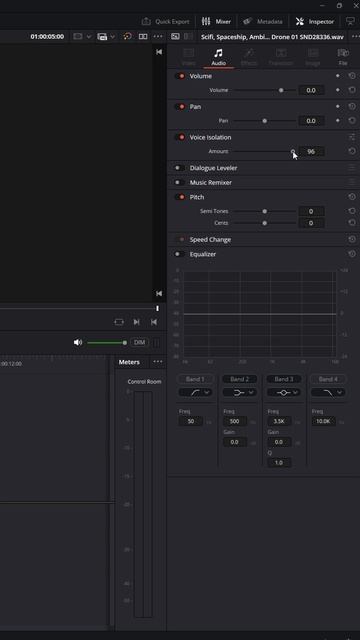360x640 pixels.
Task: Switch to the Image inspector tab
Action: click(x=313, y=57)
